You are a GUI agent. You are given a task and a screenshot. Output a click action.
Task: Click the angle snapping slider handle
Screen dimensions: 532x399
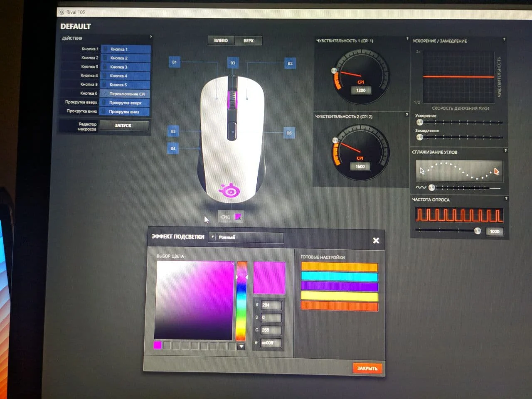coord(432,187)
